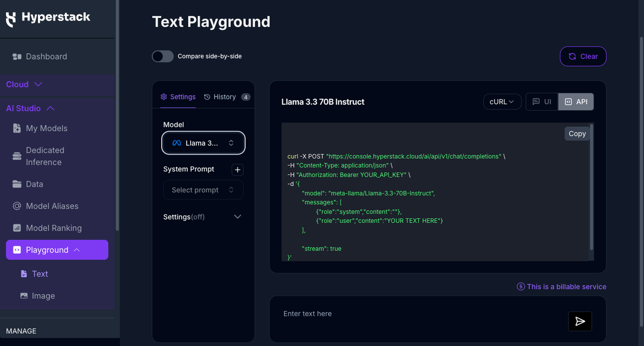Image resolution: width=644 pixels, height=346 pixels.
Task: Click the refresh icon on Clear button
Action: pyautogui.click(x=572, y=56)
